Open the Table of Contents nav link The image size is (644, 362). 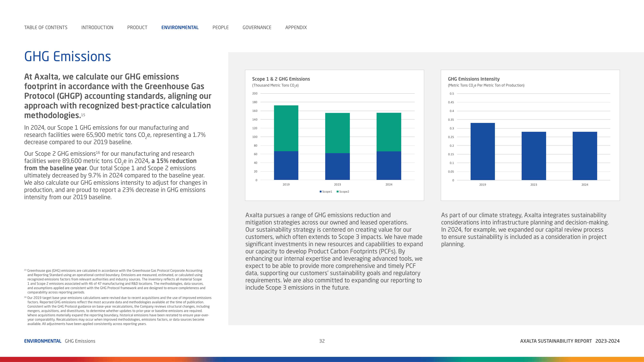pos(46,28)
